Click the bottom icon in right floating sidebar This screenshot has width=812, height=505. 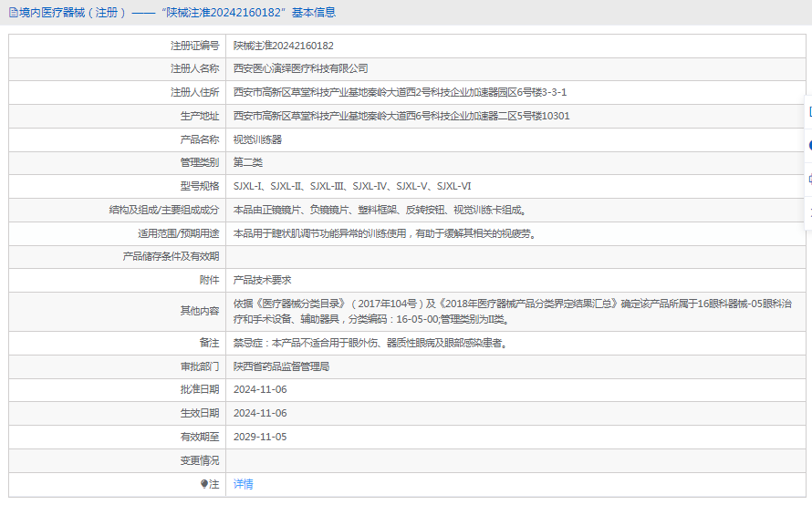[809, 211]
